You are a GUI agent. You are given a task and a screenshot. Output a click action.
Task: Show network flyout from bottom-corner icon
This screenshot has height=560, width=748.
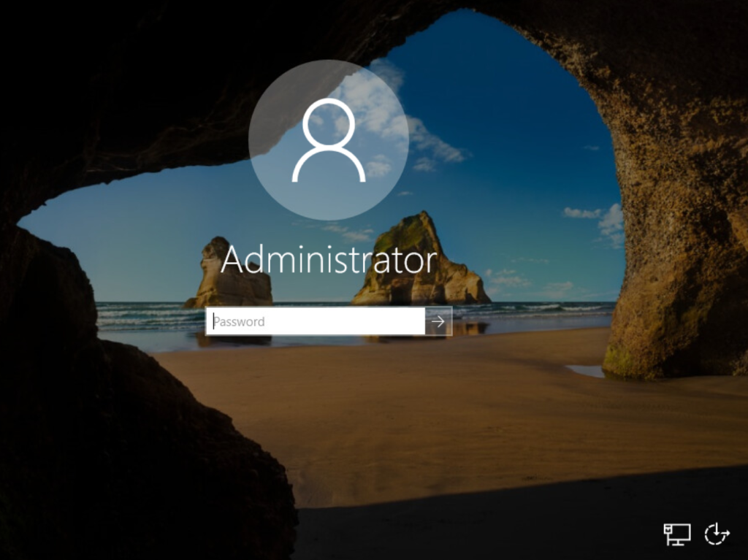[676, 534]
